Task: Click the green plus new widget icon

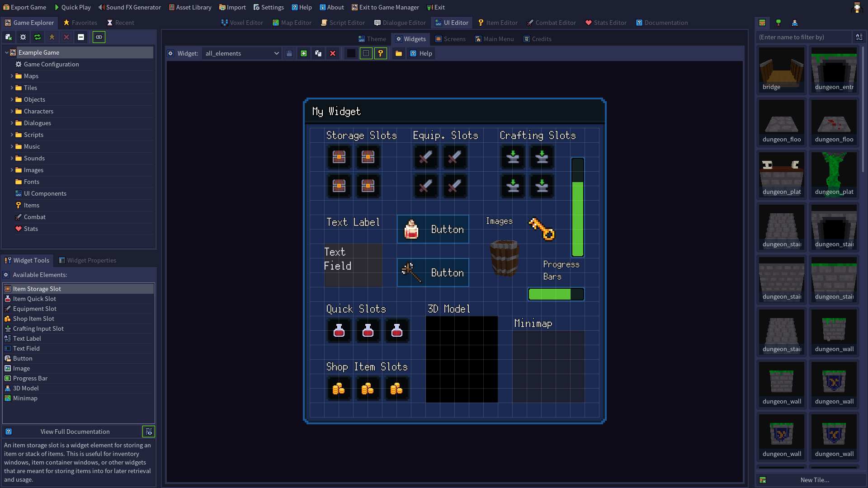Action: coord(304,53)
